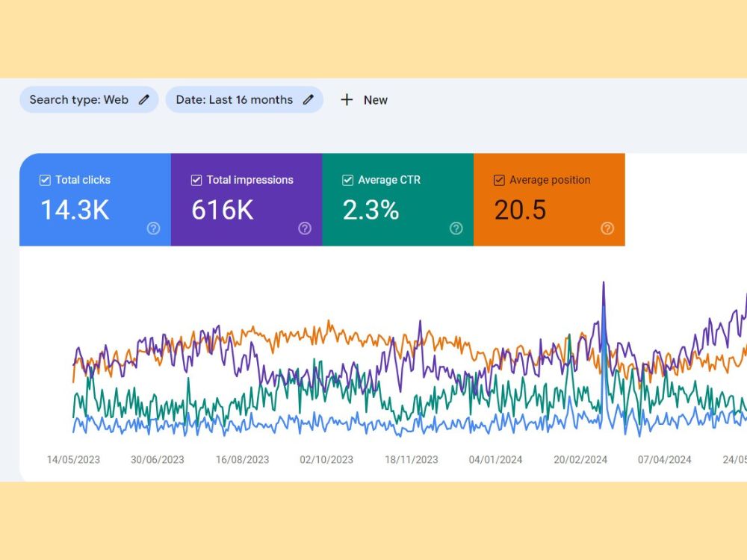Click the Average position label text
Viewport: 747px width, 560px height.
point(550,180)
